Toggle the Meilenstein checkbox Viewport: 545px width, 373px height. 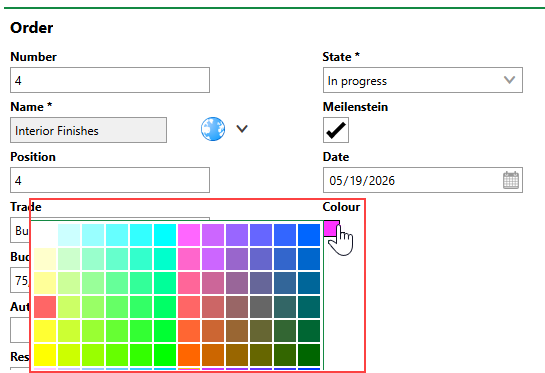coord(336,130)
